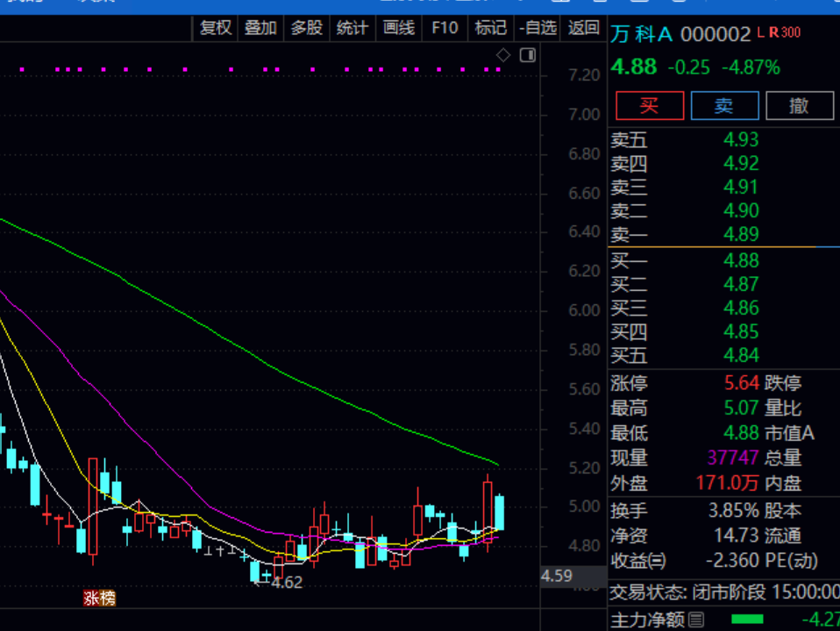
Task: Toggle the side panel layout icon
Action: coord(527,55)
